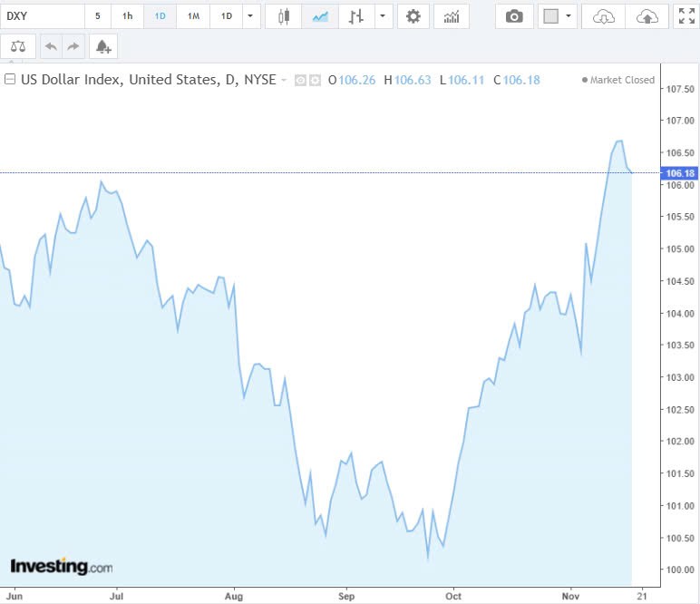Click the Investing.com logo link
The image size is (700, 604).
(x=61, y=567)
